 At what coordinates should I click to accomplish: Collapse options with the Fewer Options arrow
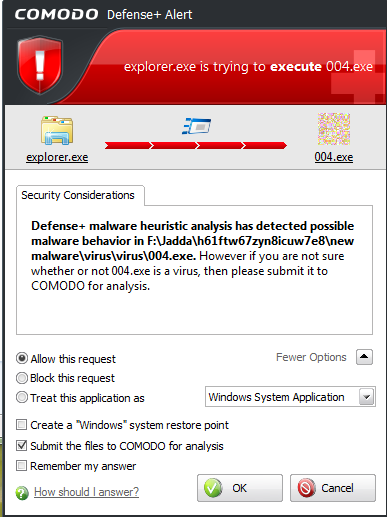[364, 357]
